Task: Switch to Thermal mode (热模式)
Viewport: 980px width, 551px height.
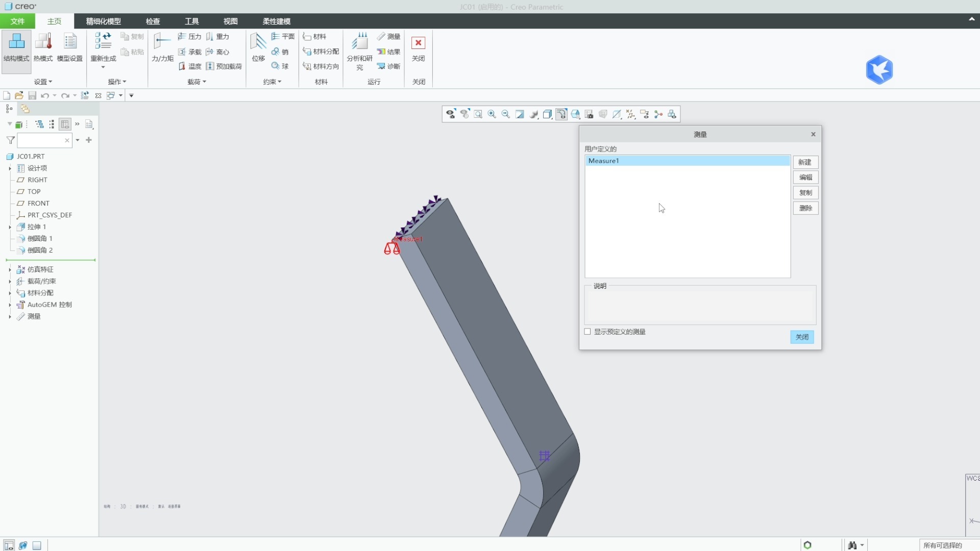Action: click(x=43, y=48)
